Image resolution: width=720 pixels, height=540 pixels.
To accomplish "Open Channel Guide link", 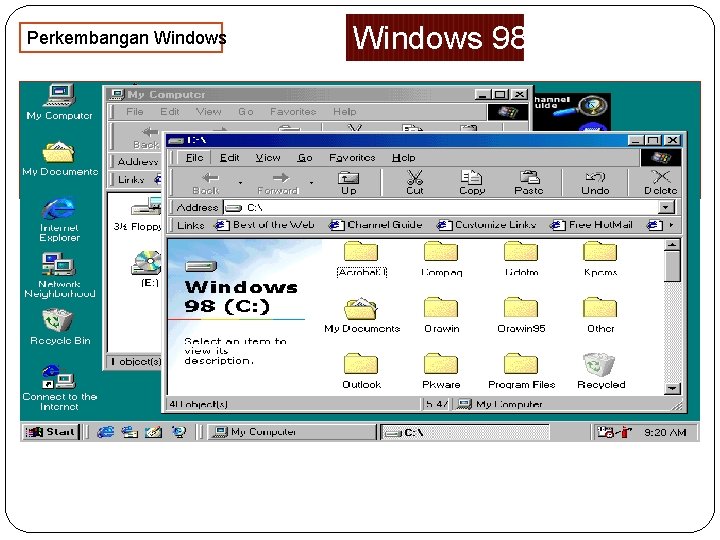I will (x=377, y=225).
